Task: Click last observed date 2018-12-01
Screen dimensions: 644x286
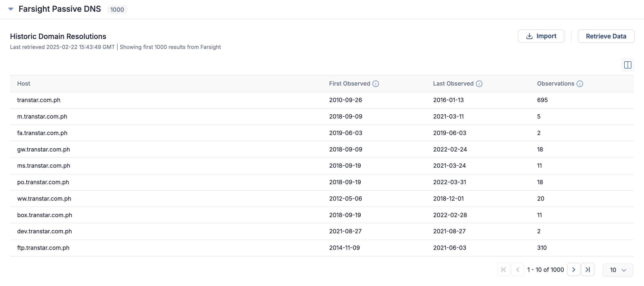Action: (x=448, y=199)
